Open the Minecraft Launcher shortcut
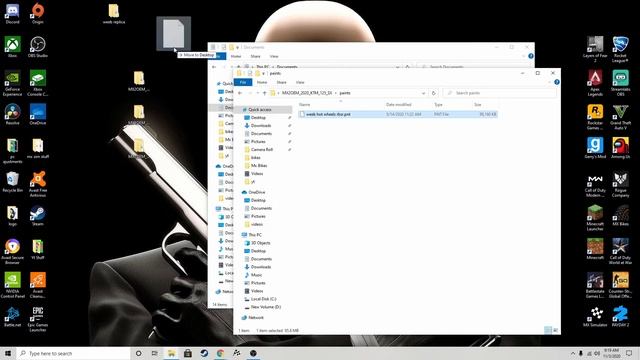Viewport: 640px width, 360px height. pyautogui.click(x=595, y=218)
